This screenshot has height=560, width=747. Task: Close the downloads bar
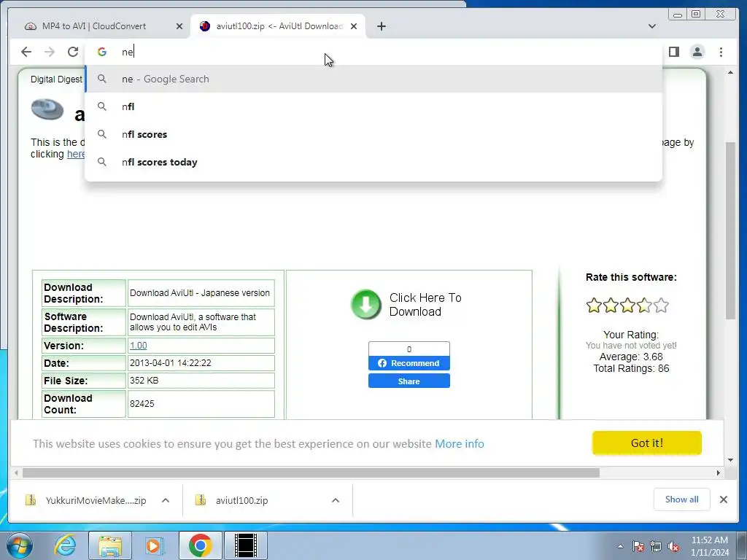[x=724, y=499]
